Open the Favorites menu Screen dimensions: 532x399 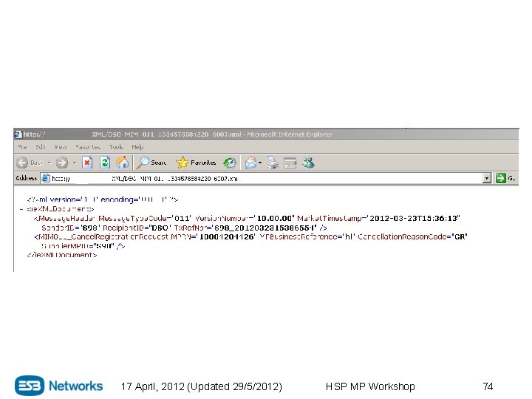click(88, 147)
